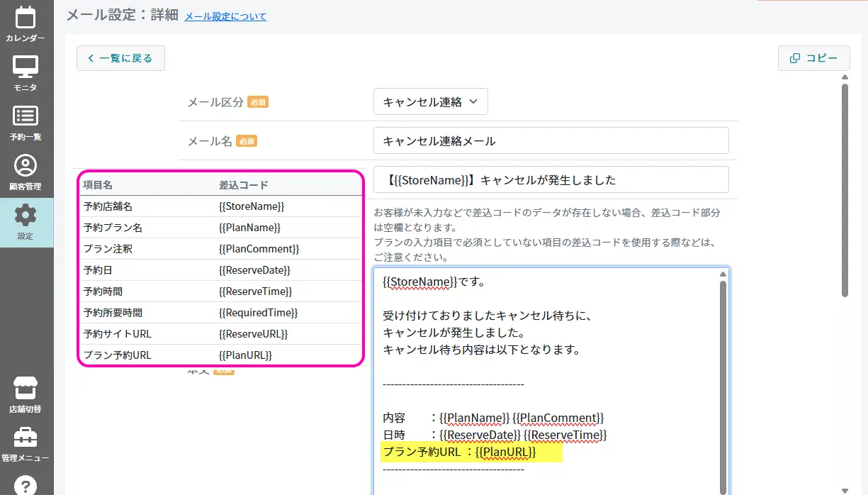
Task: Click the {{PlanURL}} code in the table
Action: click(245, 355)
